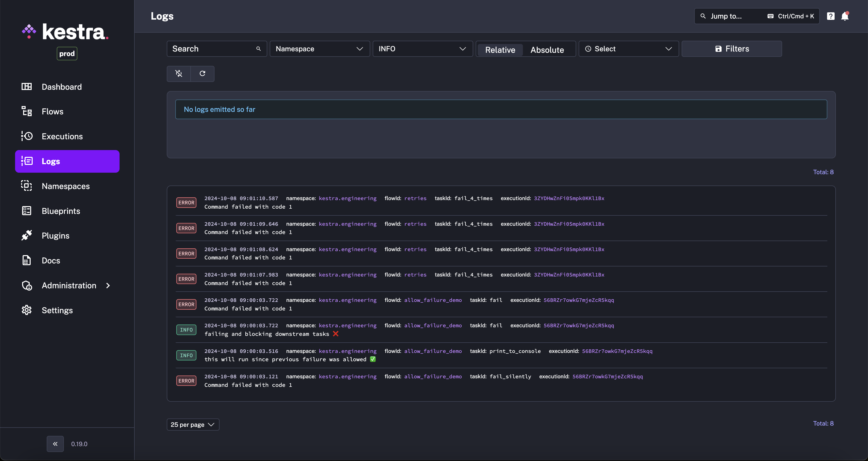
Task: Open the INFO log level dropdown
Action: [422, 49]
